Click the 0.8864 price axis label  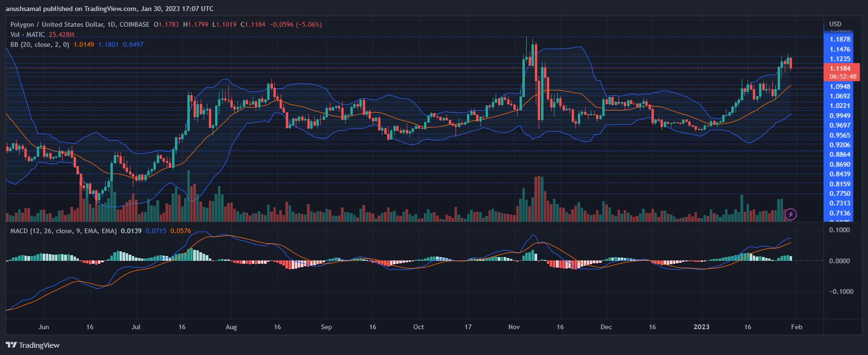(840, 154)
